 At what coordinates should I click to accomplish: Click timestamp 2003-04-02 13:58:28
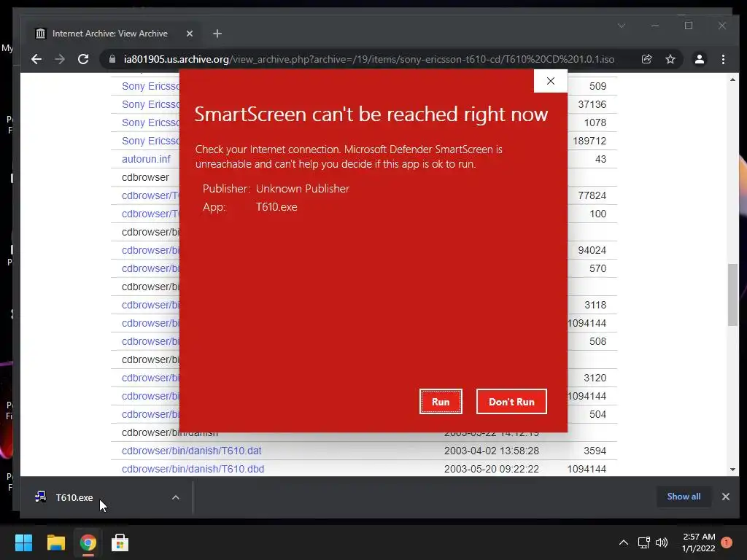tap(491, 451)
